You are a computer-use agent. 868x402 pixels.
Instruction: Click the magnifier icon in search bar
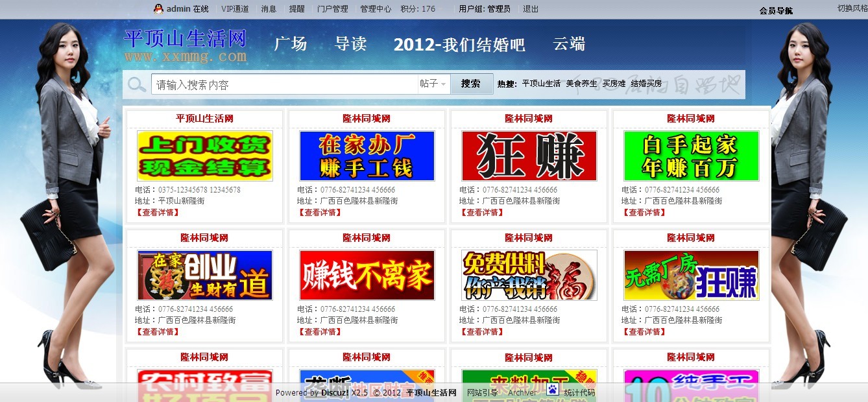click(x=137, y=84)
